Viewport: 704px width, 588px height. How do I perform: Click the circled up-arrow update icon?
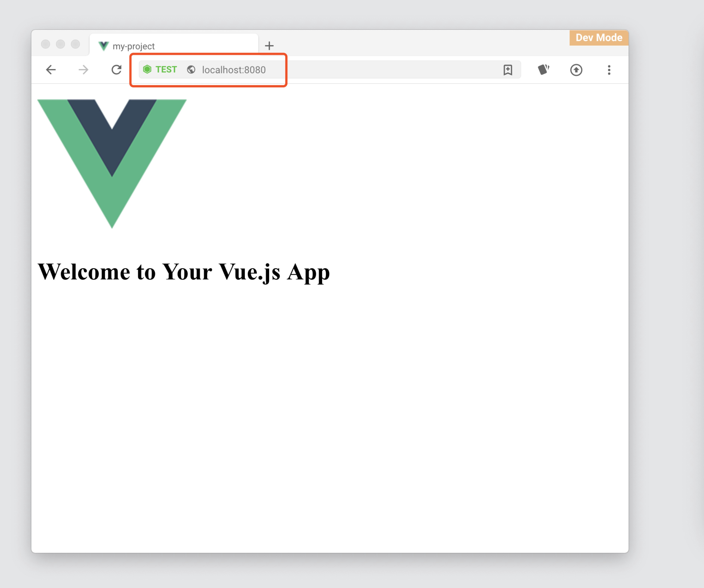tap(576, 70)
